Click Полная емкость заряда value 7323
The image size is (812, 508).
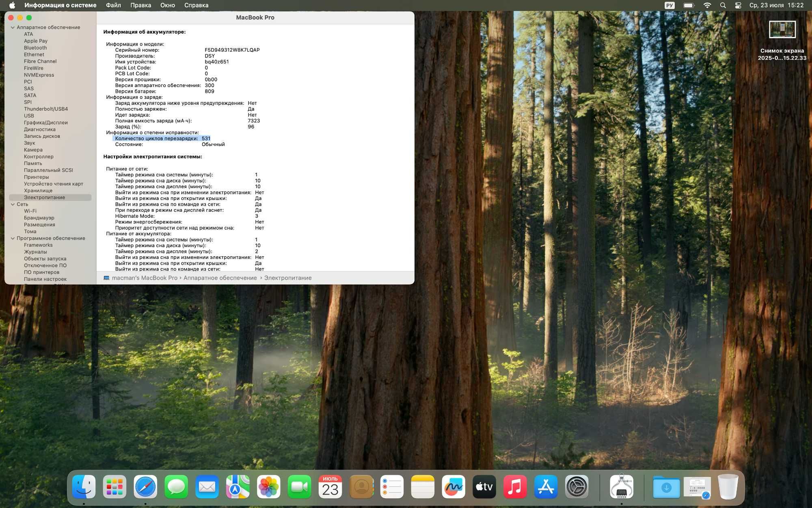click(x=254, y=121)
